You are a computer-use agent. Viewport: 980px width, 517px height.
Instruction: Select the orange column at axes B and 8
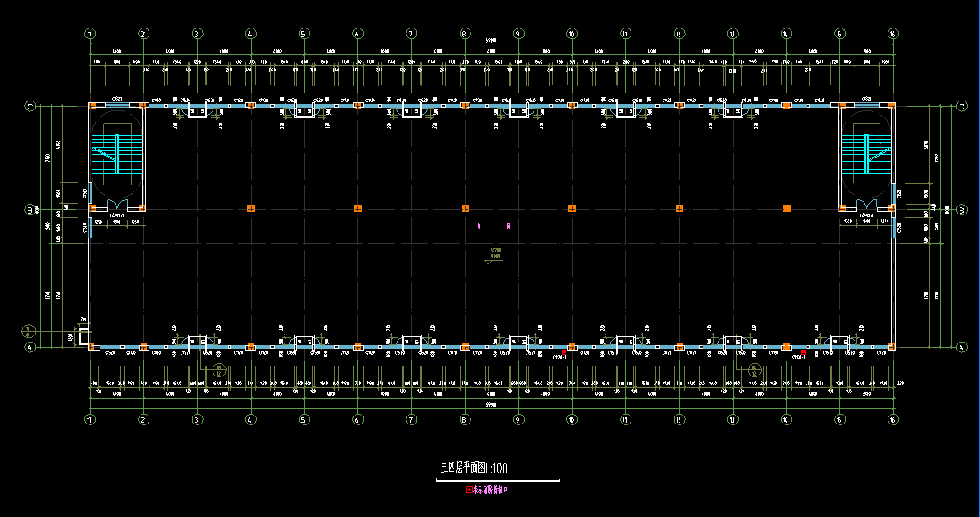click(464, 208)
